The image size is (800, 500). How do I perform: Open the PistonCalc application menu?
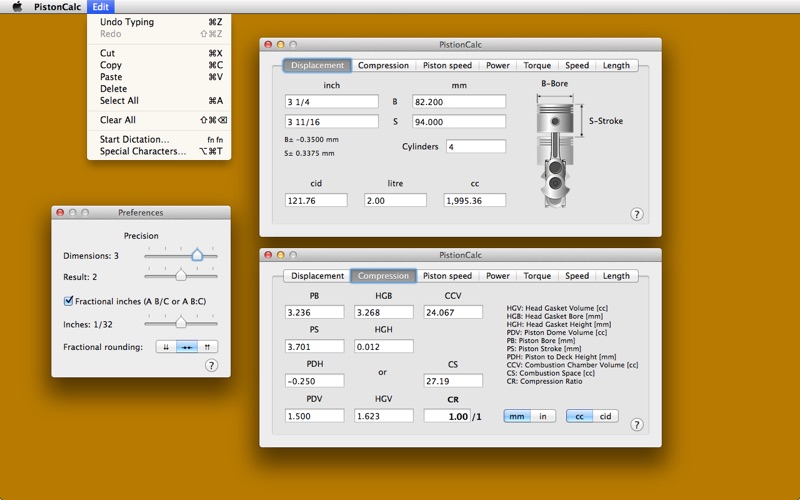point(57,7)
